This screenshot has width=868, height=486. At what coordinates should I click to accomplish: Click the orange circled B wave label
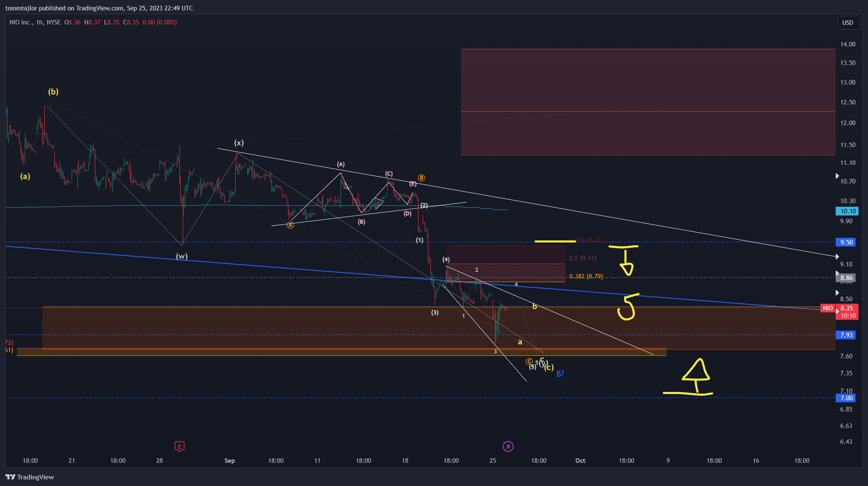(x=421, y=178)
